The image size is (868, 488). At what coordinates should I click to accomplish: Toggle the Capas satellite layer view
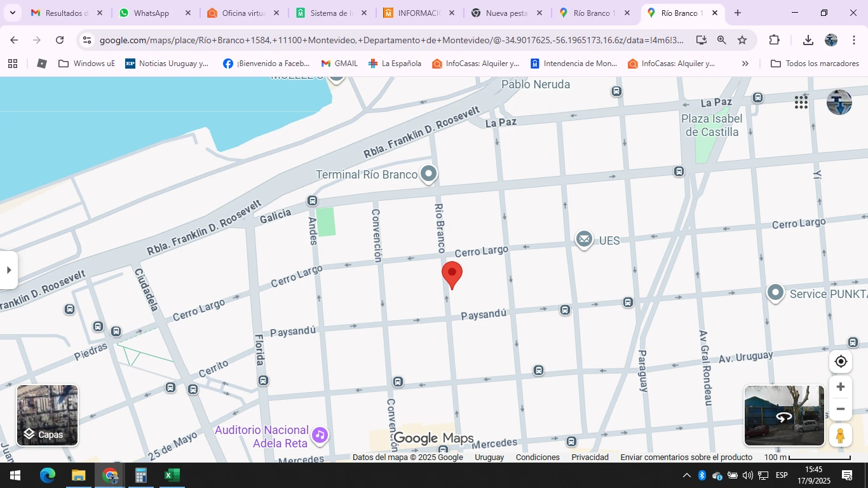tap(48, 415)
